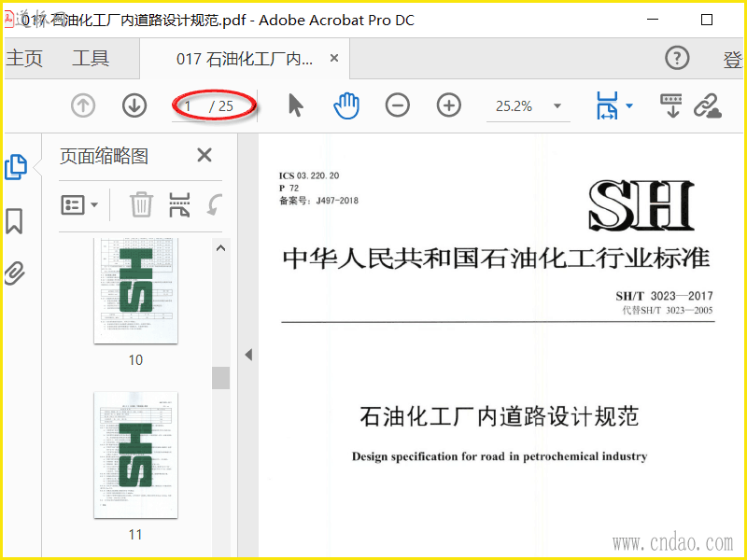
Task: Select the page 11 thumbnail
Action: pos(135,455)
